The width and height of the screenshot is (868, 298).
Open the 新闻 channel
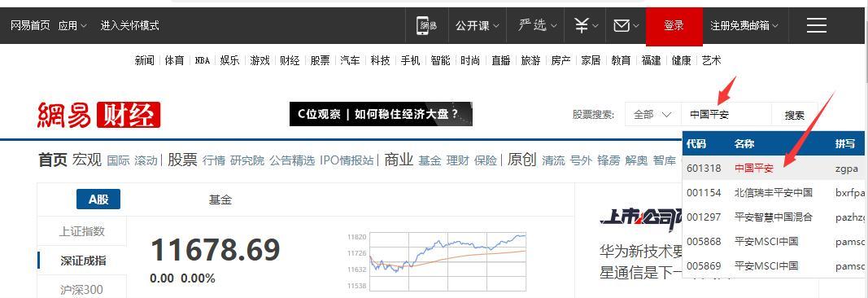(145, 60)
